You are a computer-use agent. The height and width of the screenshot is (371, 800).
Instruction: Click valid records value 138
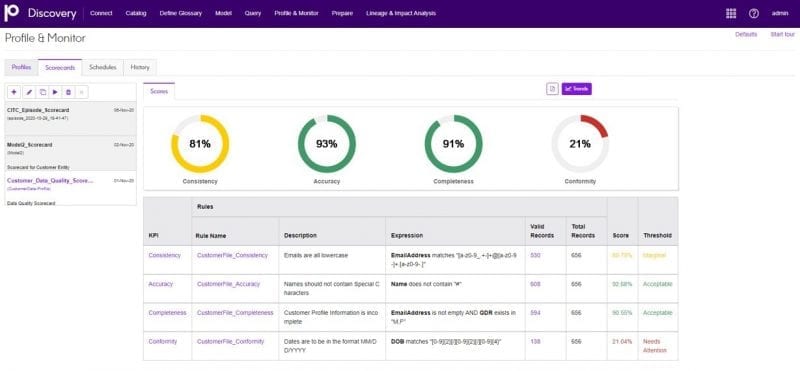point(535,341)
